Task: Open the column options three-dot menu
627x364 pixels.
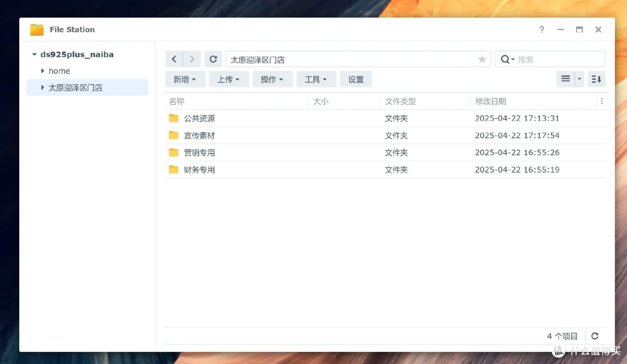Action: [x=601, y=101]
